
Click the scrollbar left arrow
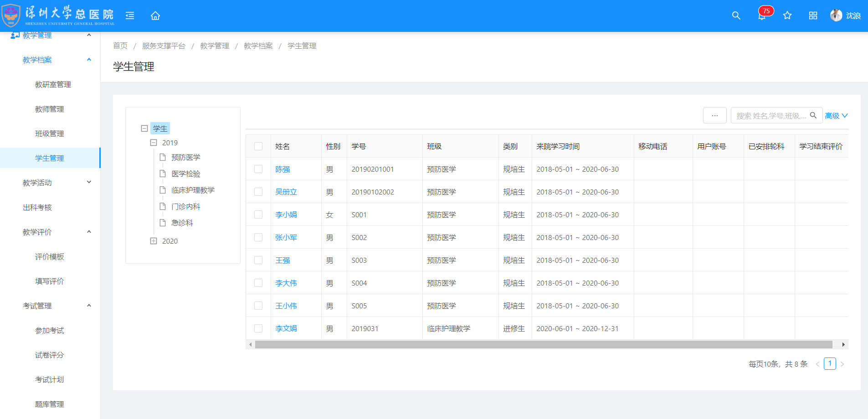pyautogui.click(x=251, y=344)
